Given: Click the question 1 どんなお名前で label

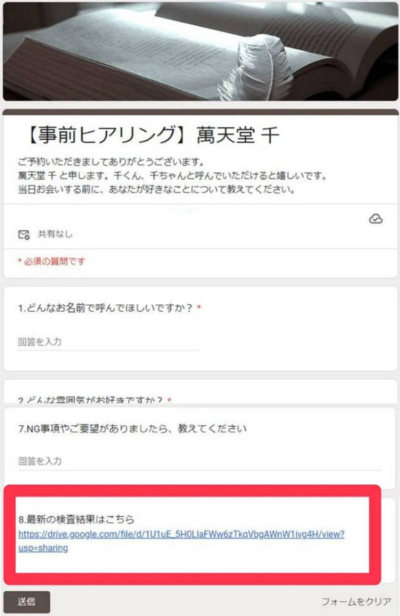Looking at the screenshot, I should pyautogui.click(x=105, y=308).
